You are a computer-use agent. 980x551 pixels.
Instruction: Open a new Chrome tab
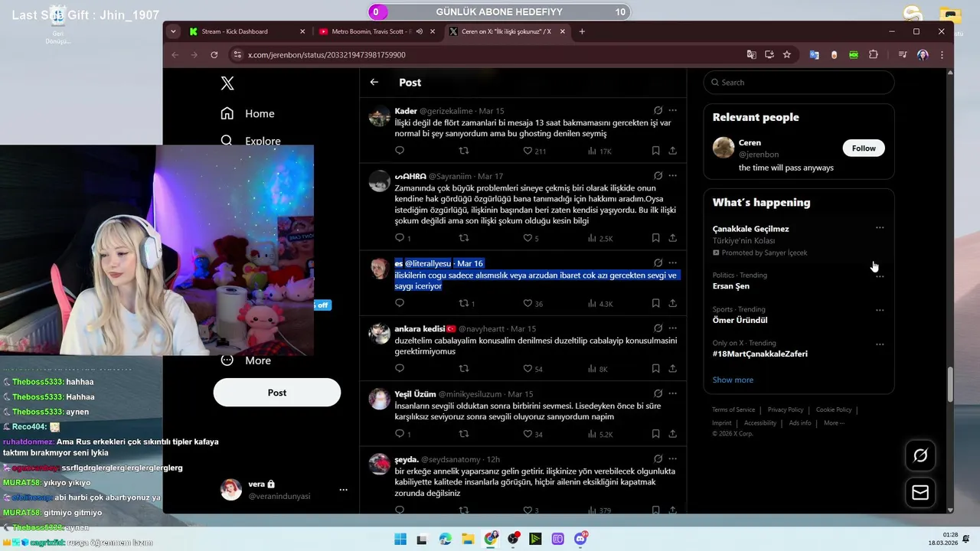coord(582,31)
